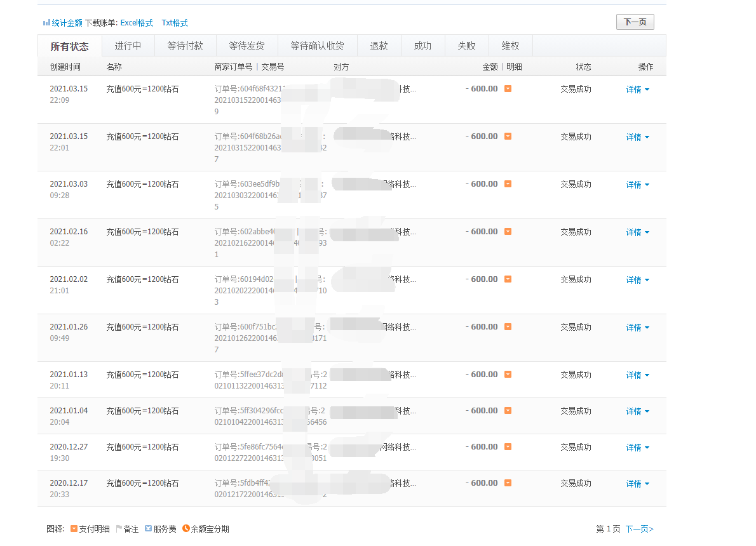Open payment detail icon for 2021.02.16 row
This screenshot has width=756, height=546.
click(x=508, y=232)
